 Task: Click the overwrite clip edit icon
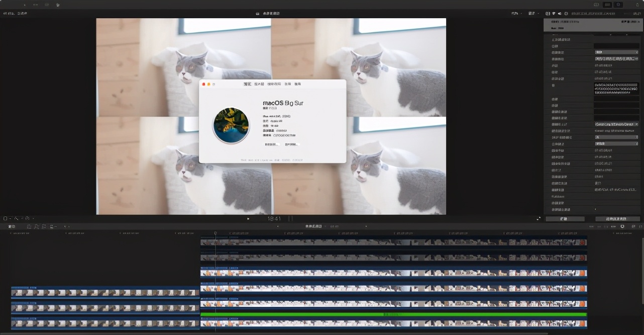pos(52,227)
